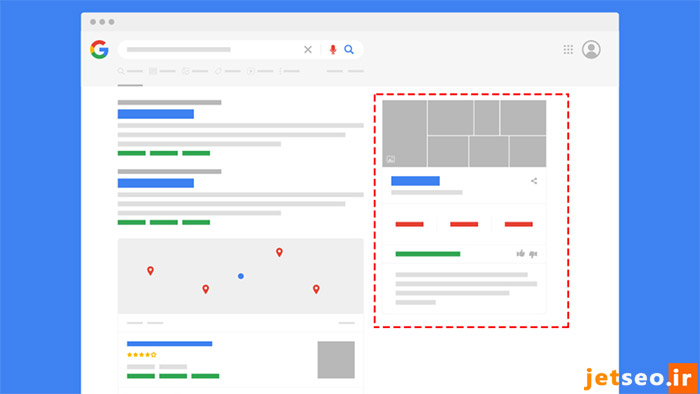Select the leftmost red map pin
Viewport: 700px width, 394px height.
tap(150, 271)
